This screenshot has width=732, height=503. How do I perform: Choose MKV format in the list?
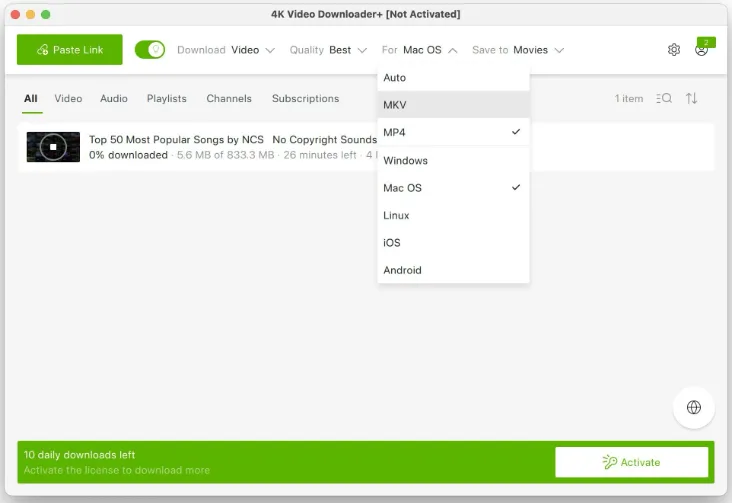coord(453,105)
